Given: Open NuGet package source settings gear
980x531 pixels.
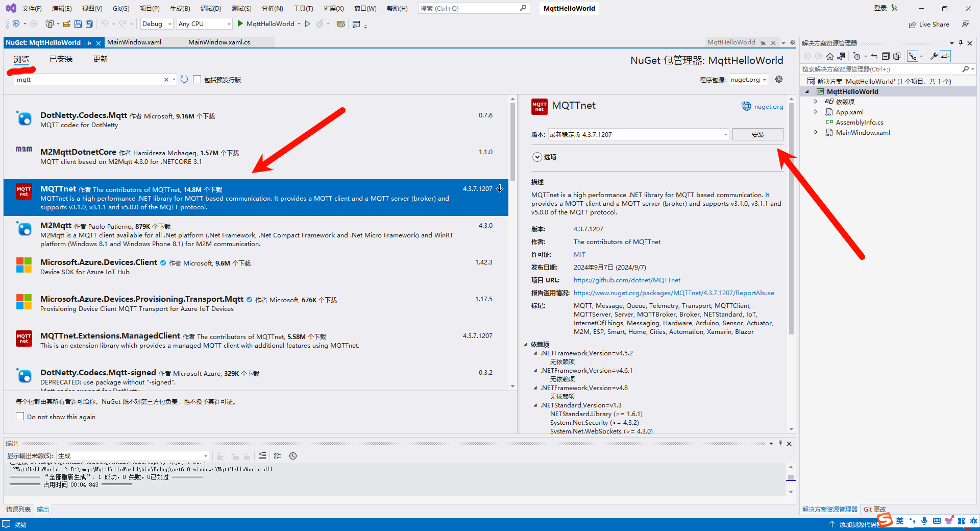Looking at the screenshot, I should 779,79.
